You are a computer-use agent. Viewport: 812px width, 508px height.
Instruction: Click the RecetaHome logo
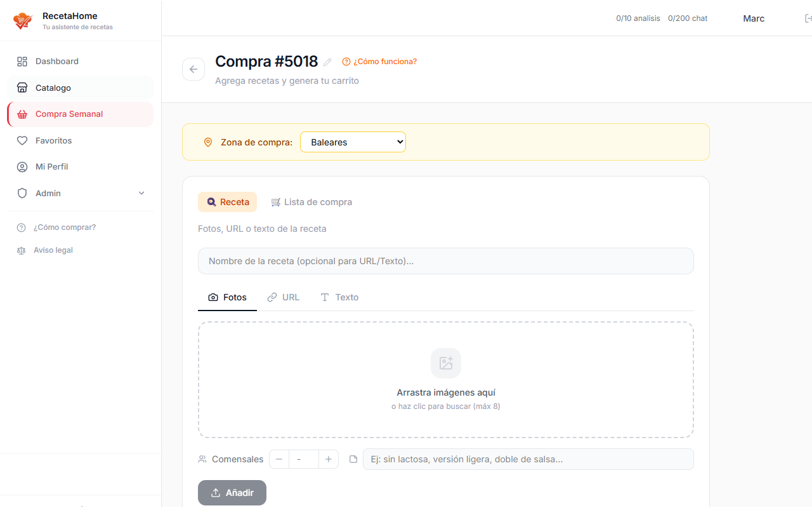[22, 20]
